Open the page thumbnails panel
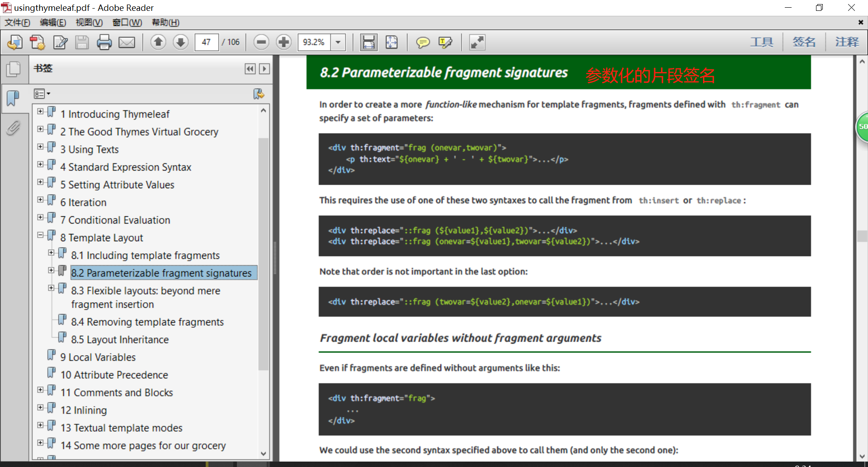This screenshot has height=467, width=868. tap(14, 69)
